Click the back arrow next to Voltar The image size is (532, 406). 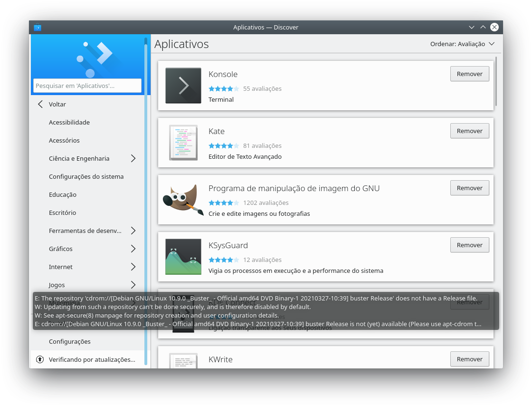pyautogui.click(x=40, y=104)
